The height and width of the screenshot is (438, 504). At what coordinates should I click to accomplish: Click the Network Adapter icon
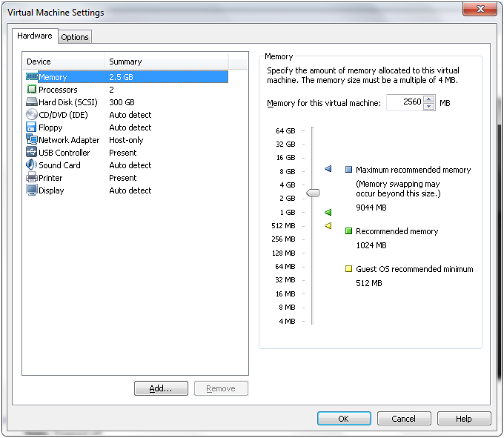pyautogui.click(x=32, y=139)
